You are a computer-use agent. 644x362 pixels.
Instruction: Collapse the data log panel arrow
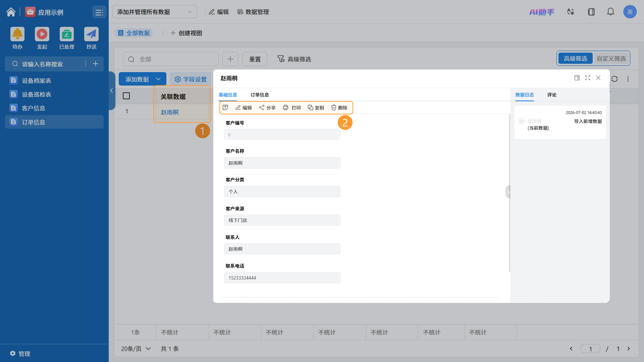click(508, 192)
